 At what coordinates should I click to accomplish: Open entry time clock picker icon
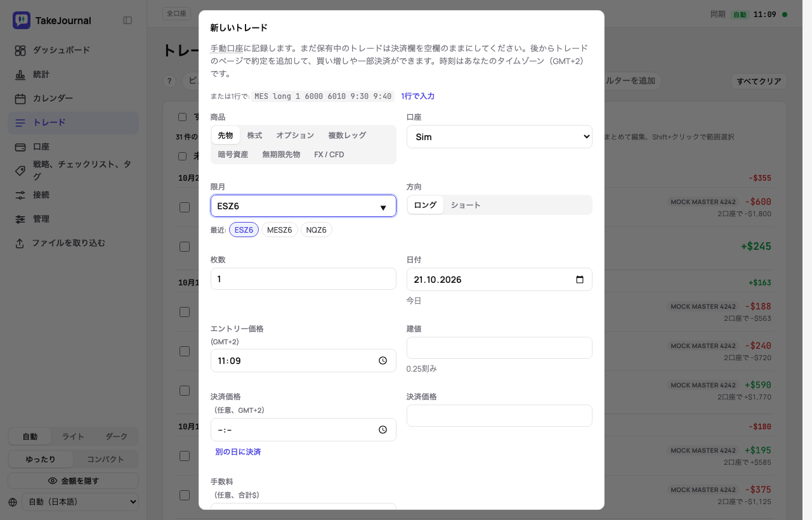(x=383, y=361)
